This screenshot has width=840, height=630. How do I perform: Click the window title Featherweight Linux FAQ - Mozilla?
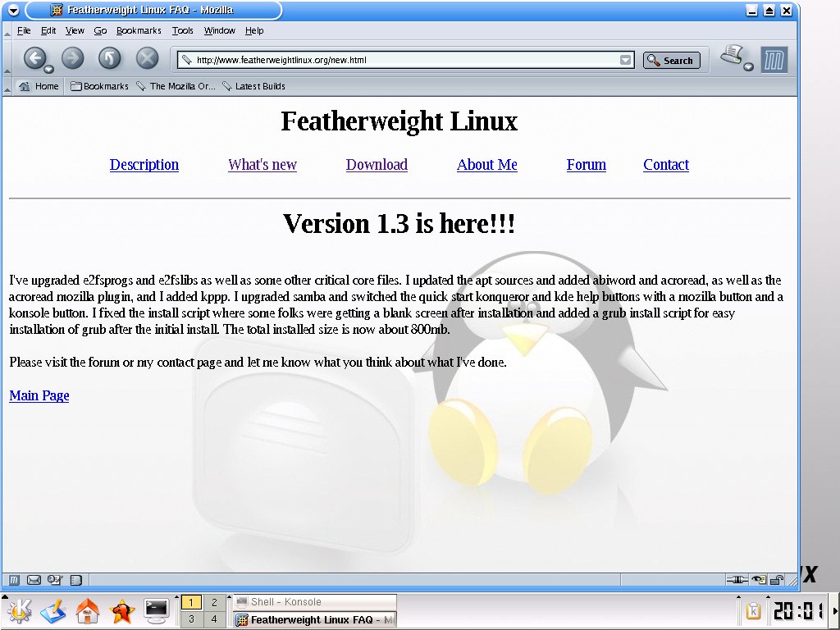click(x=150, y=10)
